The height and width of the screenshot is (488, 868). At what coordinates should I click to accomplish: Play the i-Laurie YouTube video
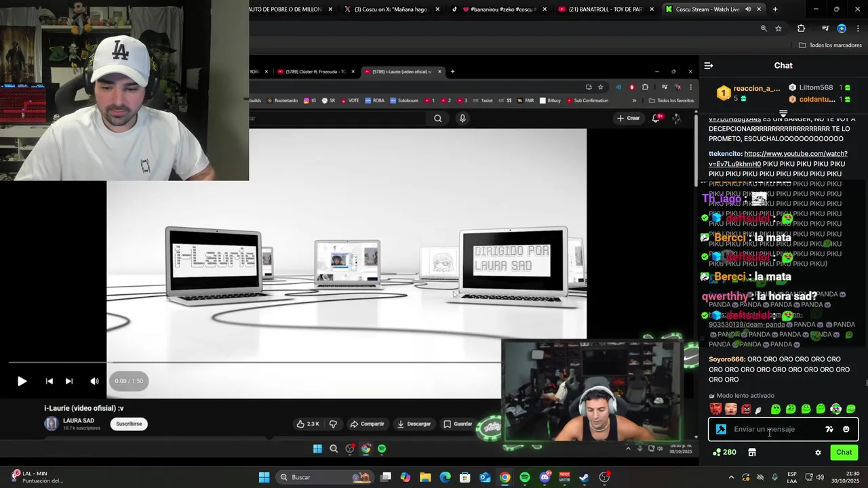click(x=22, y=381)
